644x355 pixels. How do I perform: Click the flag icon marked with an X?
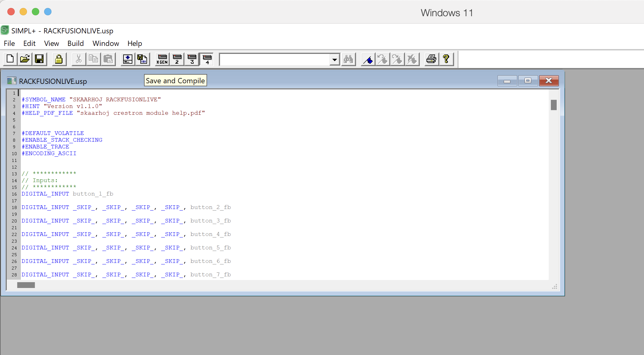[412, 59]
